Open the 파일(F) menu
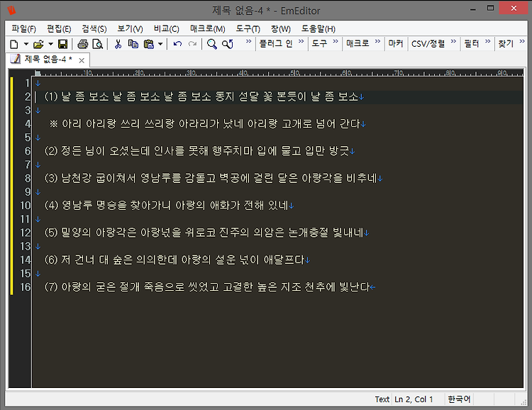Viewport: 532px width, 410px height. click(x=23, y=29)
